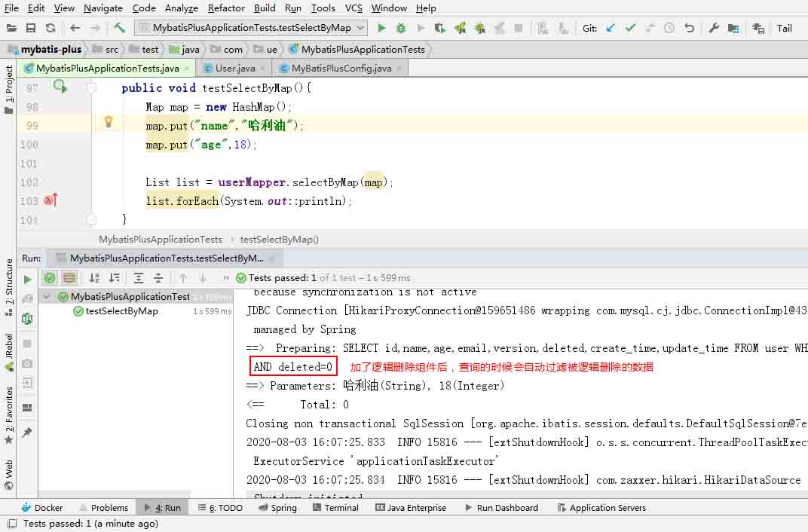The image size is (808, 532).
Task: Open Project Structure icon
Action: coord(733,28)
